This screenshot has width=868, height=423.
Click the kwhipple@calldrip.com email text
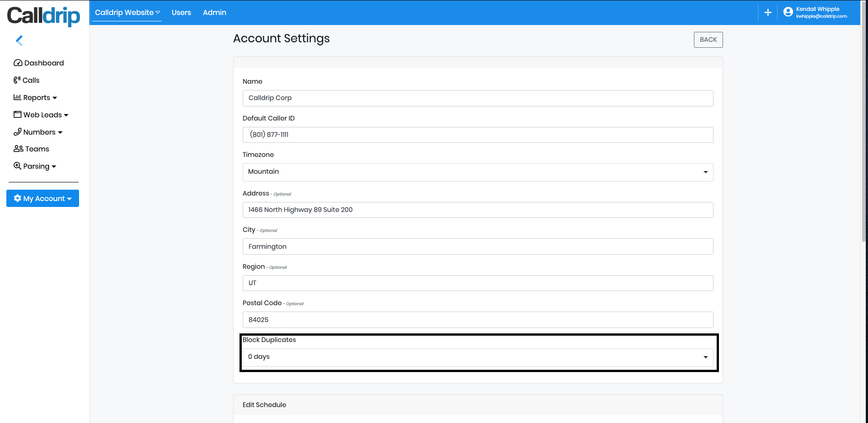pyautogui.click(x=821, y=16)
